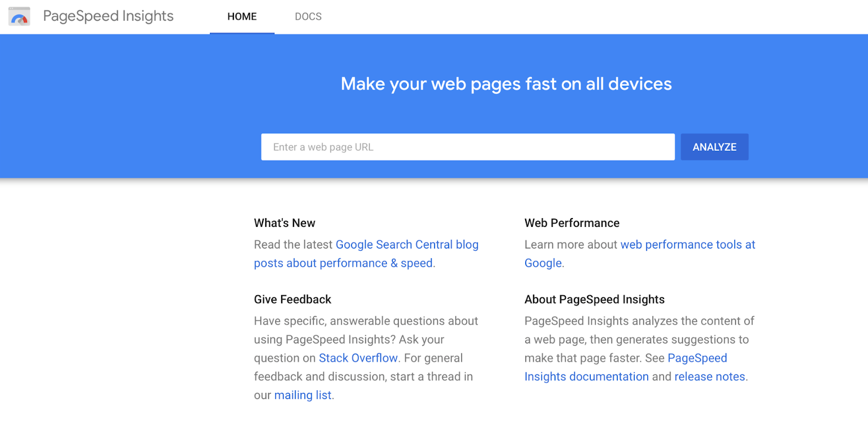View the release notes link
Image resolution: width=868 pixels, height=439 pixels.
710,377
